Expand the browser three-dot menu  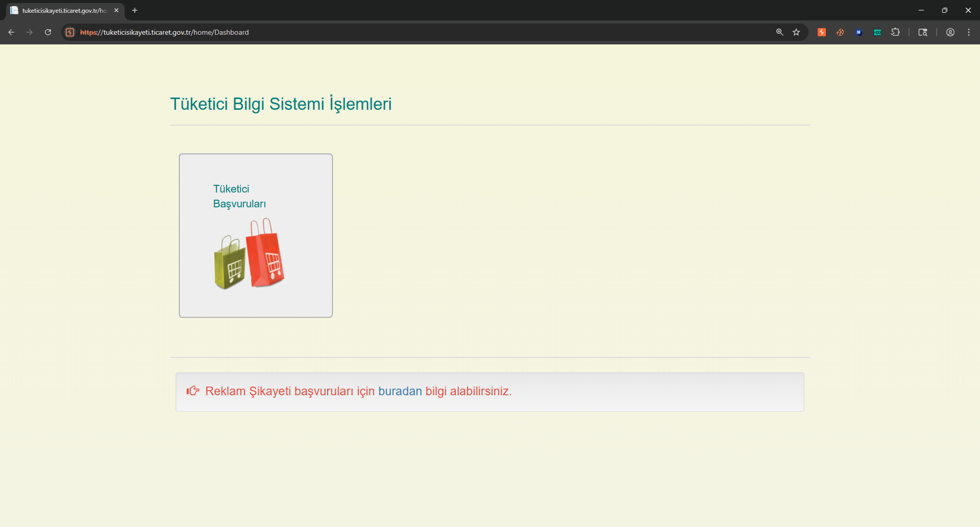[x=969, y=32]
